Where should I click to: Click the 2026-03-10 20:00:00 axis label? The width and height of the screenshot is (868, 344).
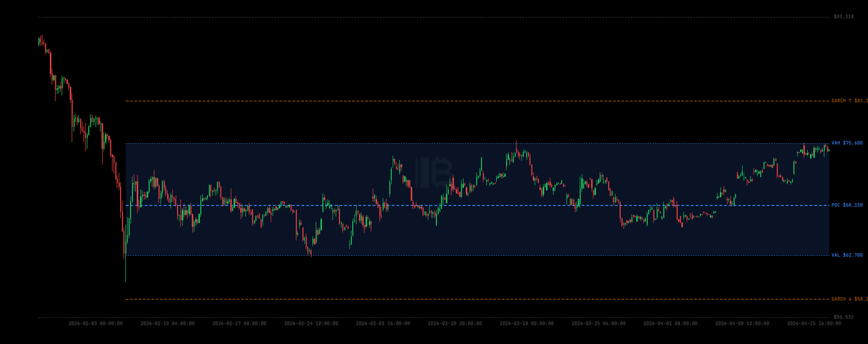[455, 324]
